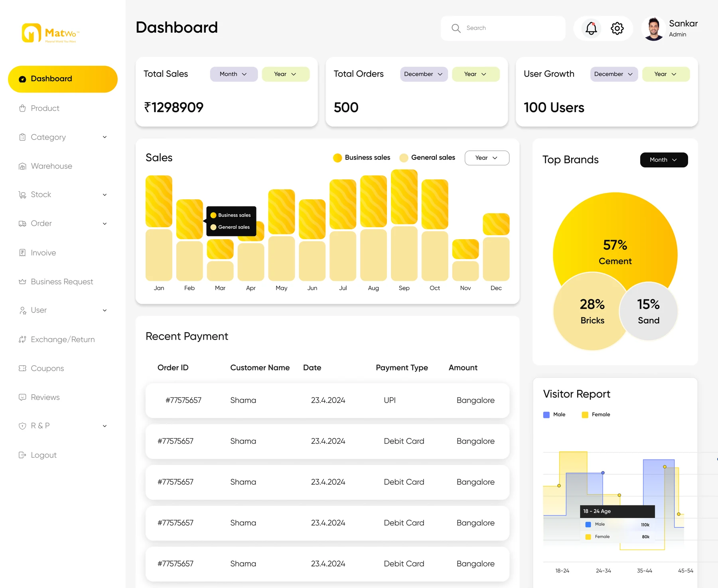Click the User person icon
The image size is (718, 588).
[x=22, y=310]
